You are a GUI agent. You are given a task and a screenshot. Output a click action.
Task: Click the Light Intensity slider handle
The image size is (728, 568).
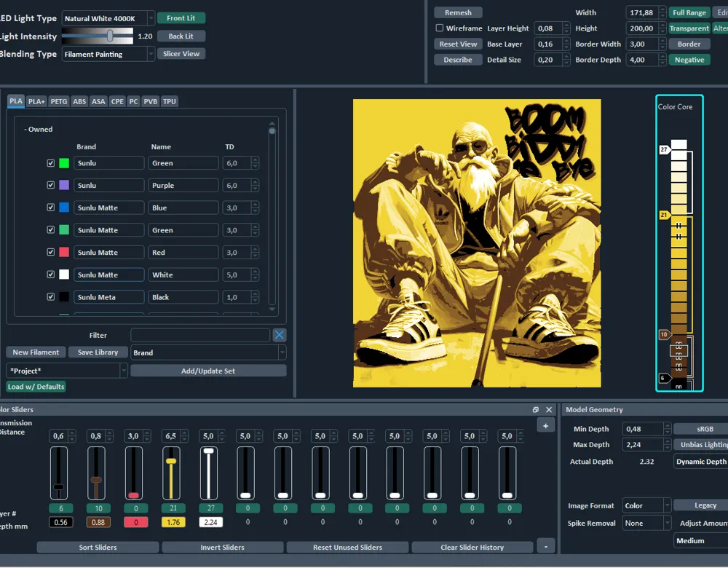110,35
